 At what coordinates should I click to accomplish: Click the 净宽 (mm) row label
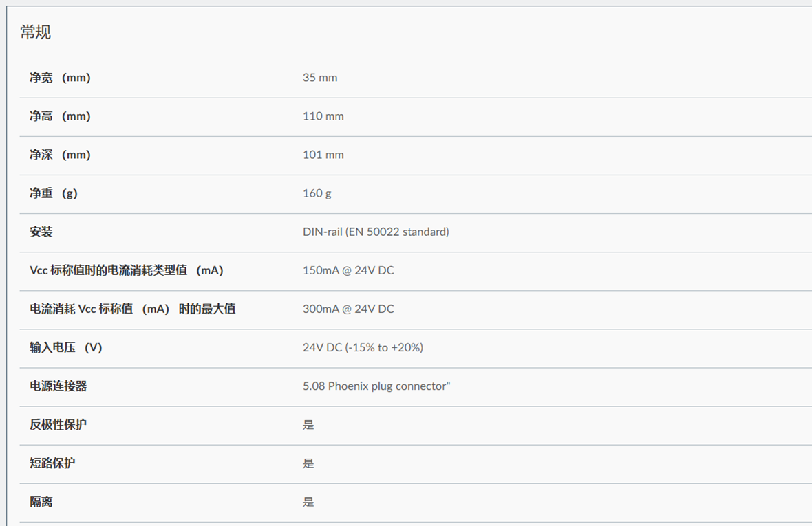[x=60, y=78]
